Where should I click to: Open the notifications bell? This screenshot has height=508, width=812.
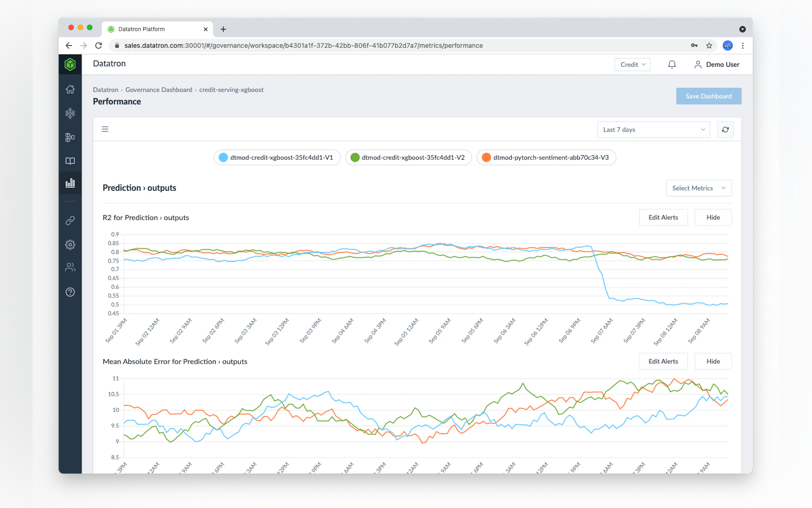tap(672, 65)
